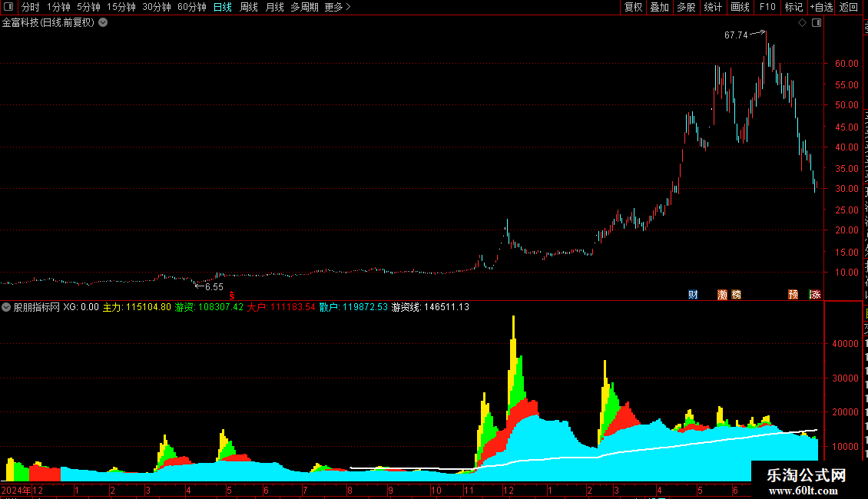This screenshot has width=868, height=499.
Task: Open the 多股 multi-stock view
Action: click(x=687, y=7)
